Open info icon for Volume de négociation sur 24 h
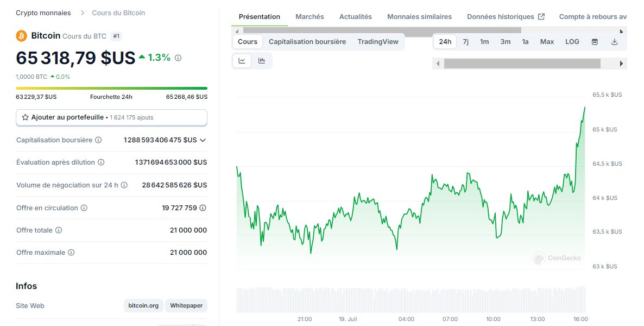Screen dimensions: 644x326 124,185
